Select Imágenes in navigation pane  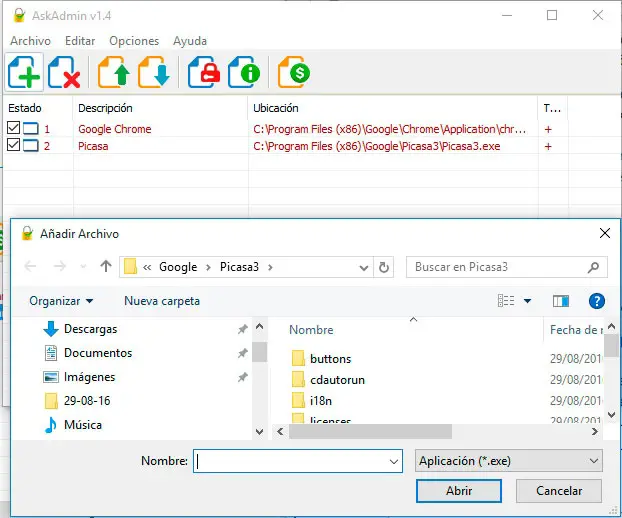tap(89, 377)
